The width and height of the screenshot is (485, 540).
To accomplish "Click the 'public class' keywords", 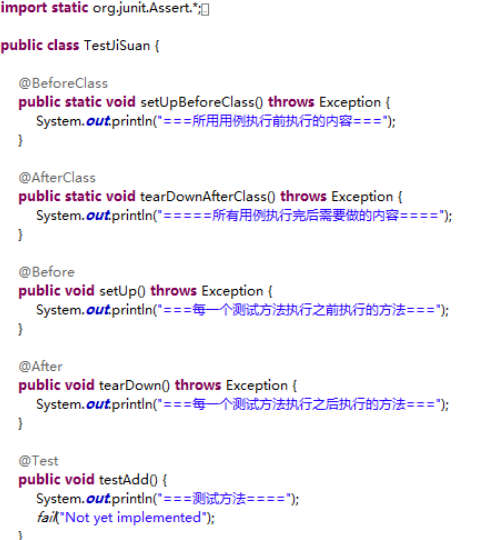I will click(40, 45).
